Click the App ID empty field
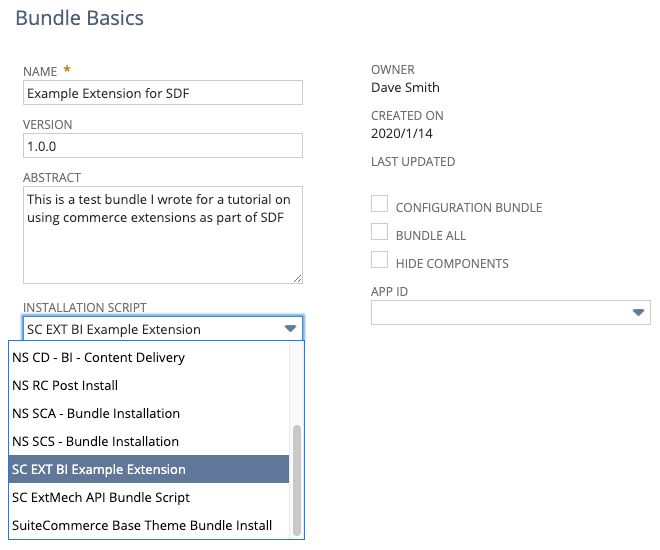 [x=500, y=313]
